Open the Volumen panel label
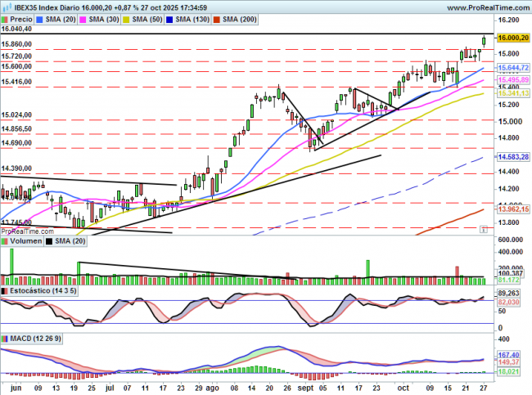The height and width of the screenshot is (395, 532). click(x=26, y=241)
